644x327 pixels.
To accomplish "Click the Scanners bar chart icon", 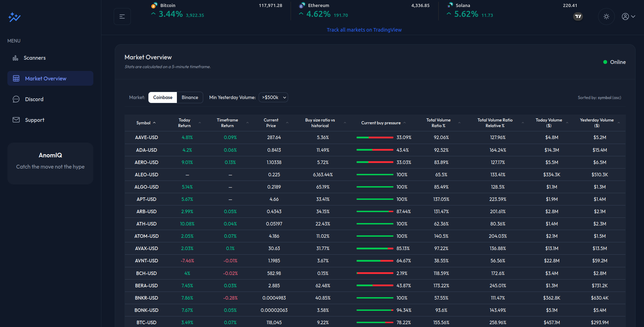I will click(x=15, y=58).
